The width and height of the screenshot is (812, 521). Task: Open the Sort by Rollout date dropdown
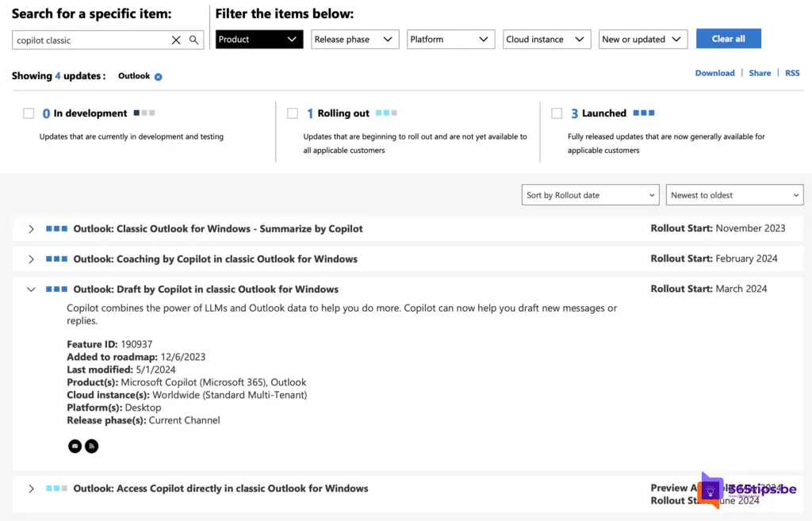click(x=590, y=195)
